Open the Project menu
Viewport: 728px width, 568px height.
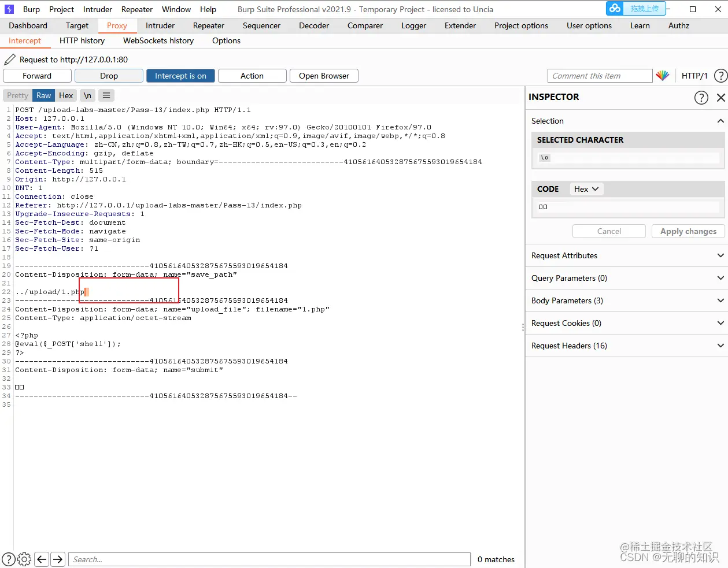point(61,9)
